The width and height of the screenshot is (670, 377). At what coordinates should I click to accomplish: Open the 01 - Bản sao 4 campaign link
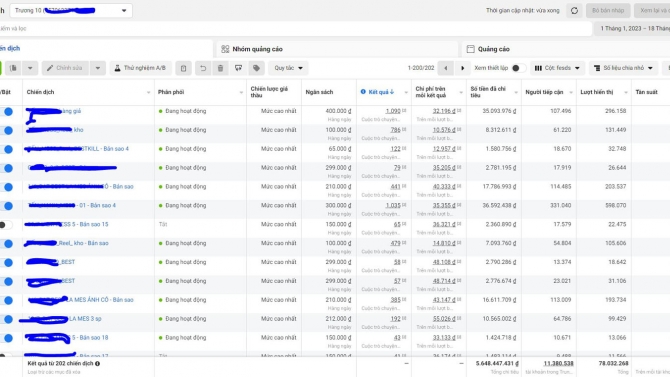click(72, 205)
